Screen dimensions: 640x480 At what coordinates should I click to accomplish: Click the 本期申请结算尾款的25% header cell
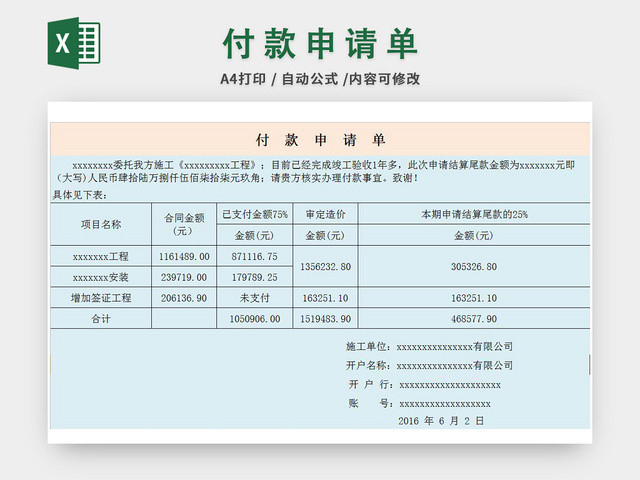tap(474, 214)
